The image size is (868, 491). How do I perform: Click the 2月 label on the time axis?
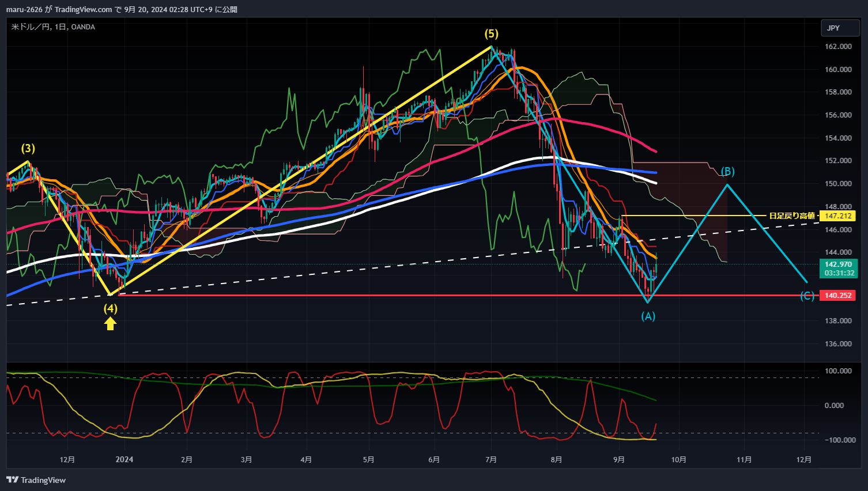pyautogui.click(x=187, y=459)
